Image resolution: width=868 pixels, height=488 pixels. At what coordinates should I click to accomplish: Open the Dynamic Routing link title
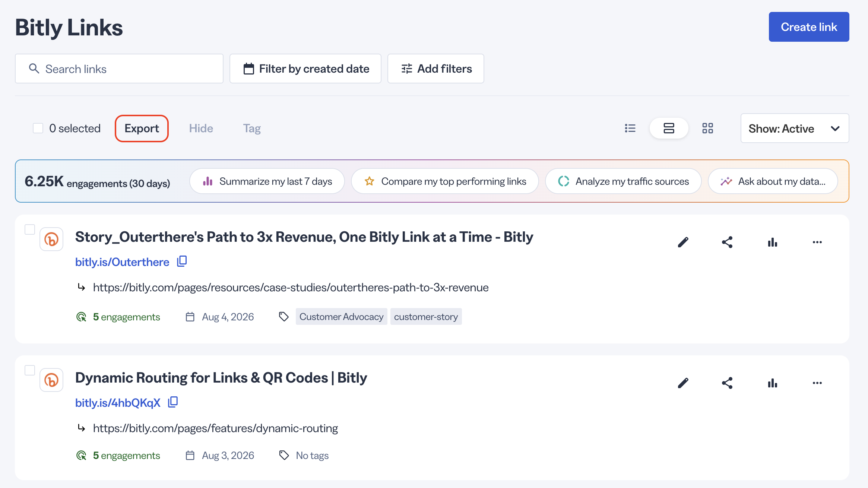click(x=221, y=378)
